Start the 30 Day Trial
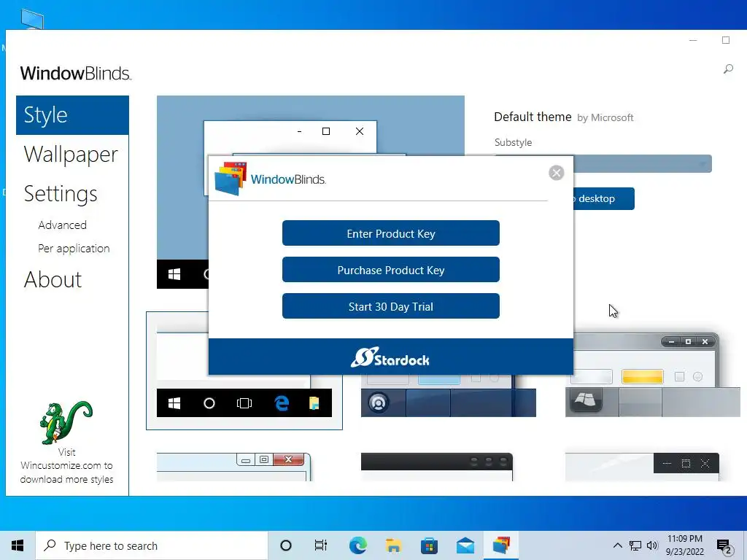This screenshot has height=560, width=747. (x=391, y=306)
